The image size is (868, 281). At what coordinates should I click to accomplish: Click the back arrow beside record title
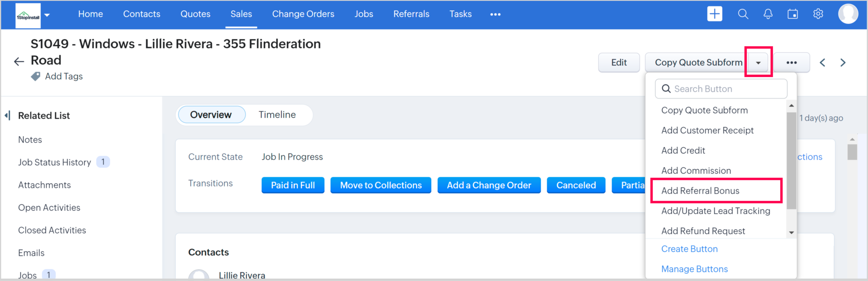[19, 61]
